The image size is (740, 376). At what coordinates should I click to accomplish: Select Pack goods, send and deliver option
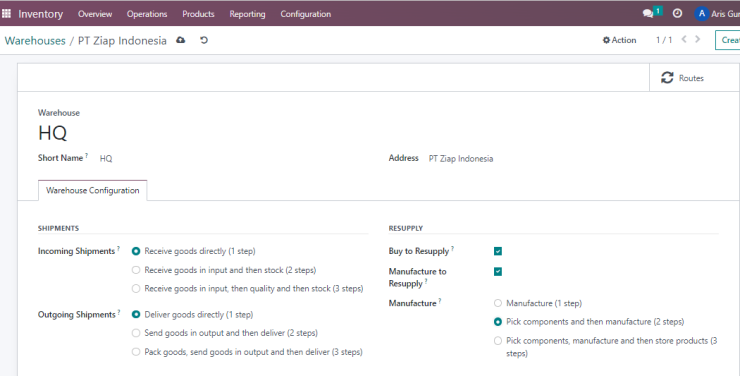tap(136, 352)
